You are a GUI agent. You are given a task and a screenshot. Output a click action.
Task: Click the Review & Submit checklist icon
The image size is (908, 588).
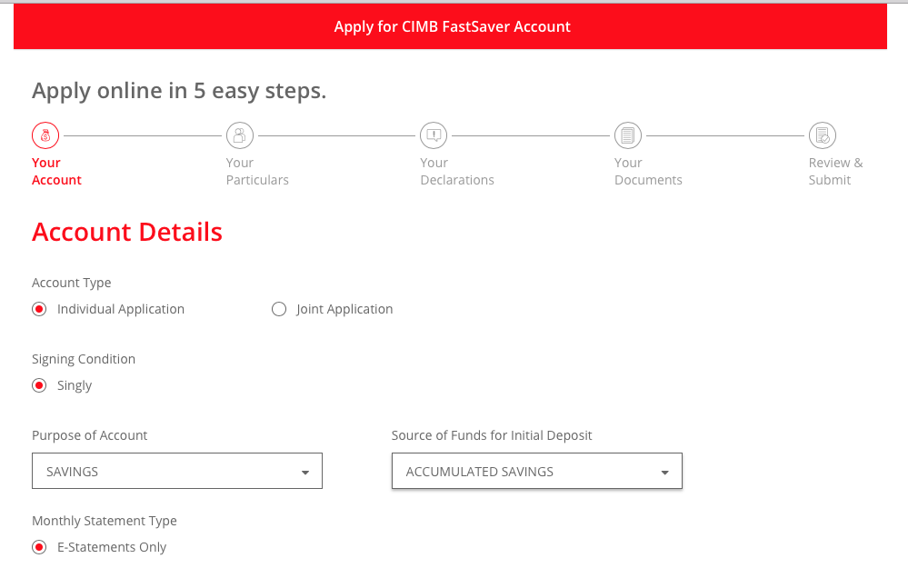pos(823,135)
